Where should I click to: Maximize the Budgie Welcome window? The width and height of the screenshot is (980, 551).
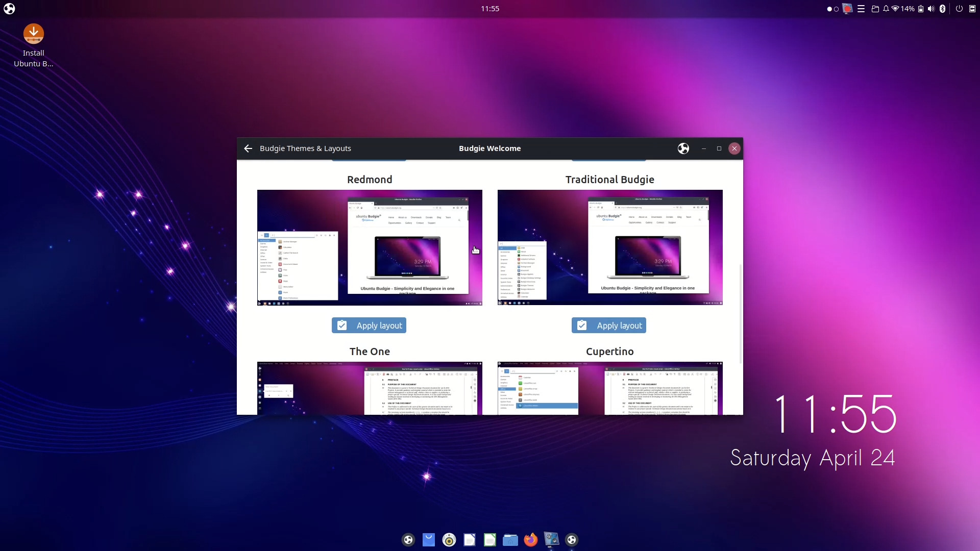pyautogui.click(x=719, y=148)
